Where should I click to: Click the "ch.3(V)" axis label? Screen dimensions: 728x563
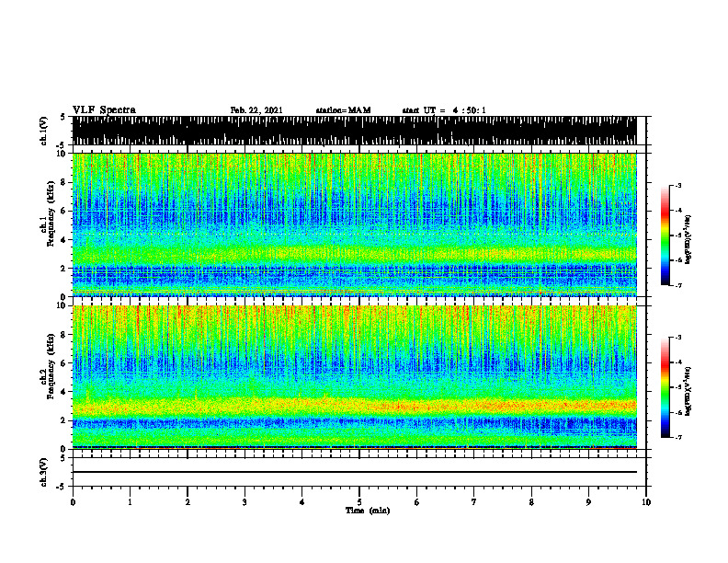44,472
